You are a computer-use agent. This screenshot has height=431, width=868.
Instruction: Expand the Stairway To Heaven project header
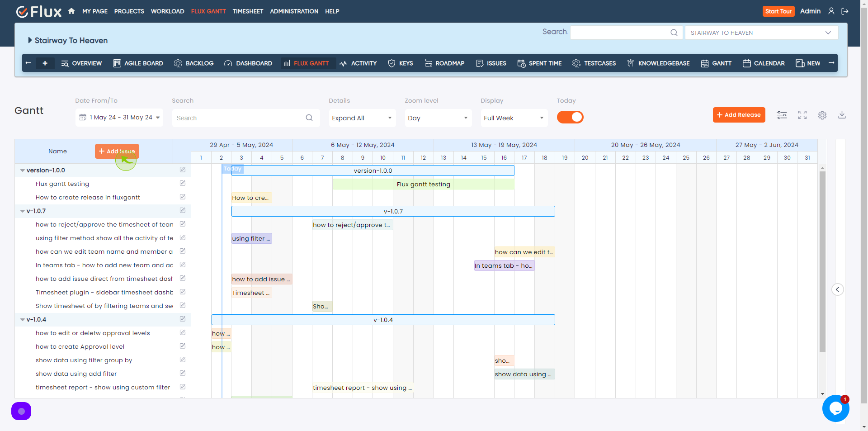click(30, 40)
